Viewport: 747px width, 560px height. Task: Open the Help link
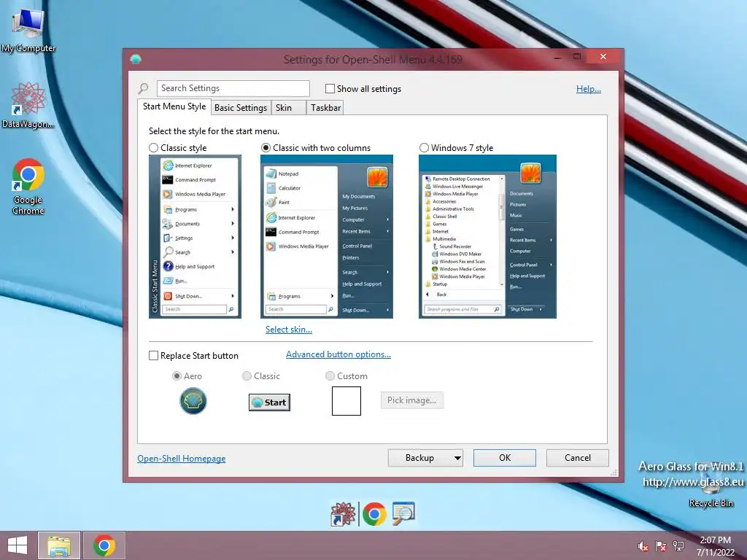[589, 88]
